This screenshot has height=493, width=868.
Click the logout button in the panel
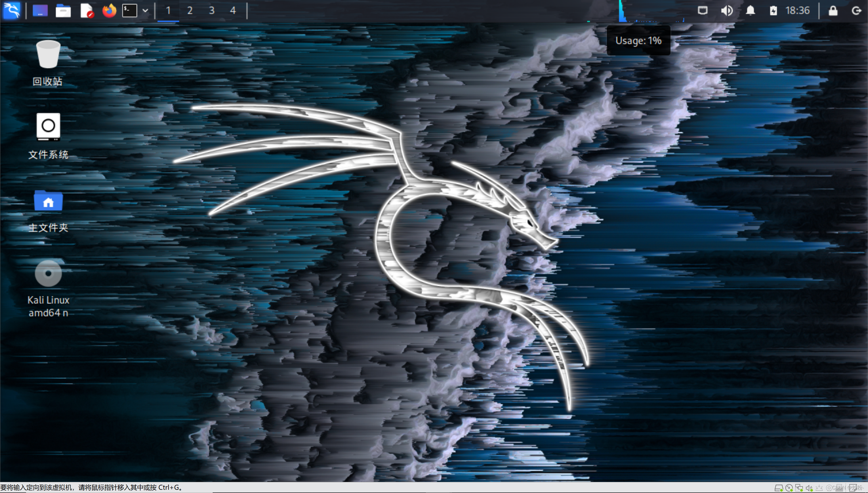(x=857, y=10)
